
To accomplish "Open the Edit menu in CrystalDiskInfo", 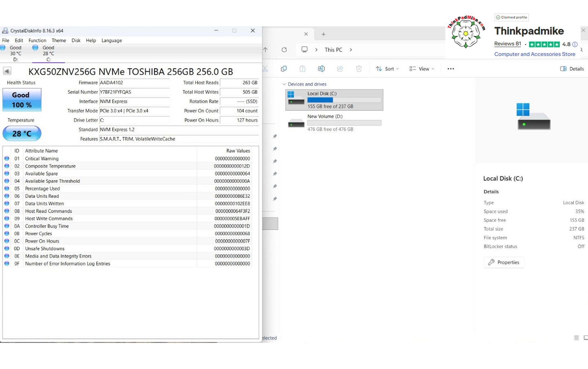I will (19, 41).
